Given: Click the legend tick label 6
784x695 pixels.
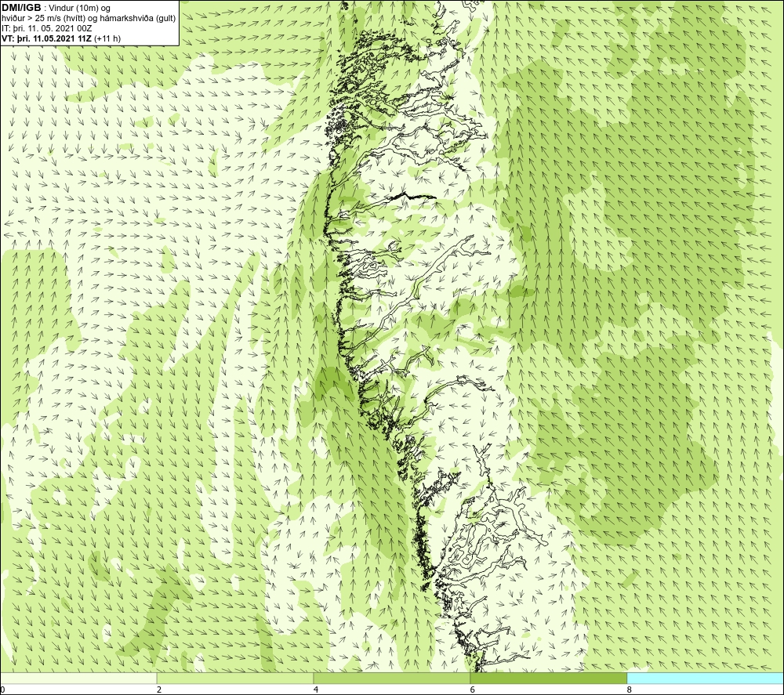Looking at the screenshot, I should pos(472,690).
